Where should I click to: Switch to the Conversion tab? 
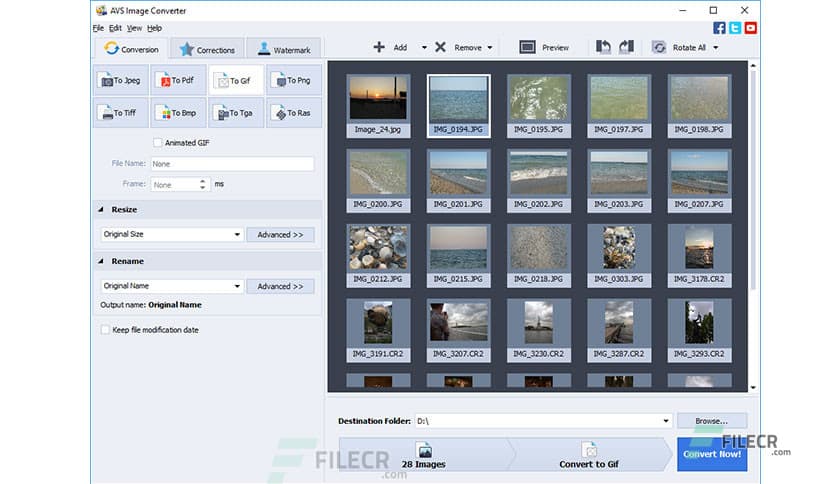pos(132,49)
